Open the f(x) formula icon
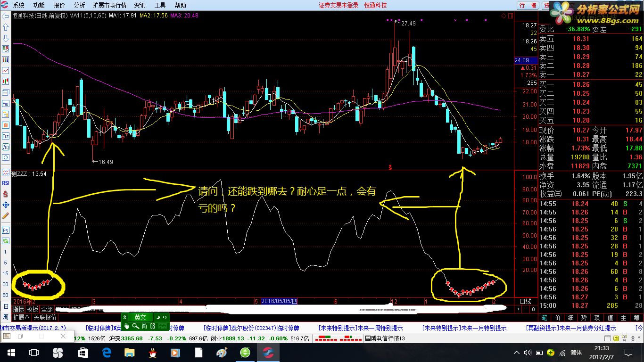Viewport: 644px width, 362px height. point(6,147)
